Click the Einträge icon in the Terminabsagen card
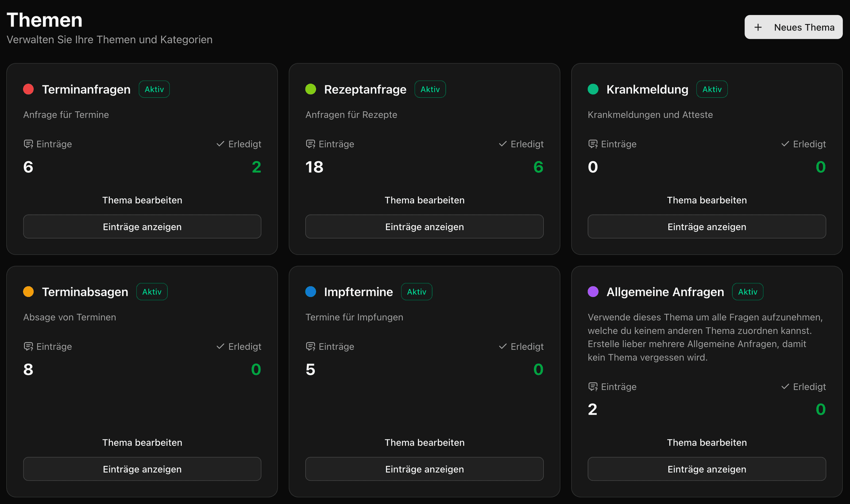This screenshot has height=504, width=850. click(x=28, y=346)
